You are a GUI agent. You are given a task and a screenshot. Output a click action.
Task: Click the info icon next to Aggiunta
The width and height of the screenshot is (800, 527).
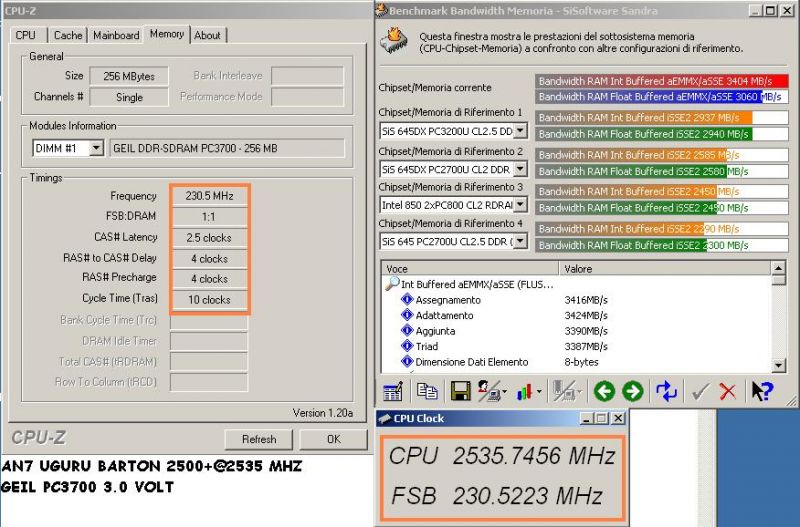[x=407, y=331]
